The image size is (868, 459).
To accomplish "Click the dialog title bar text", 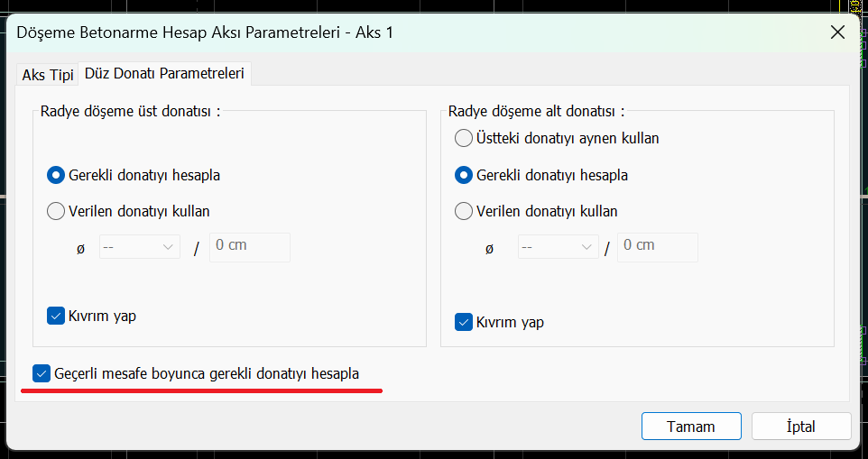I will (x=205, y=32).
